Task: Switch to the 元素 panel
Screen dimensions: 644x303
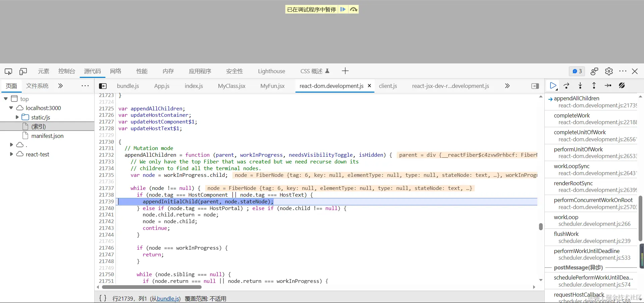Action: (x=43, y=71)
